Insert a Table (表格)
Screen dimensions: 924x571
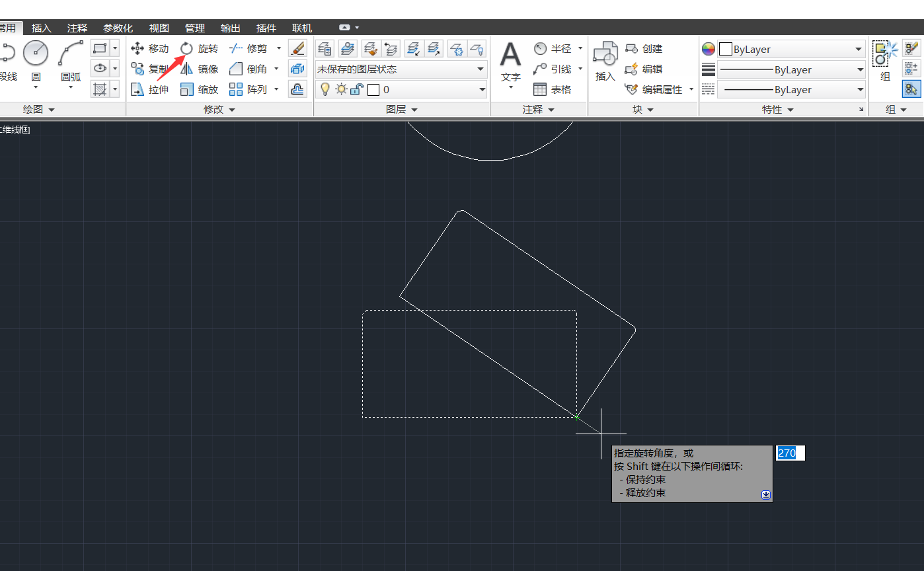(553, 89)
